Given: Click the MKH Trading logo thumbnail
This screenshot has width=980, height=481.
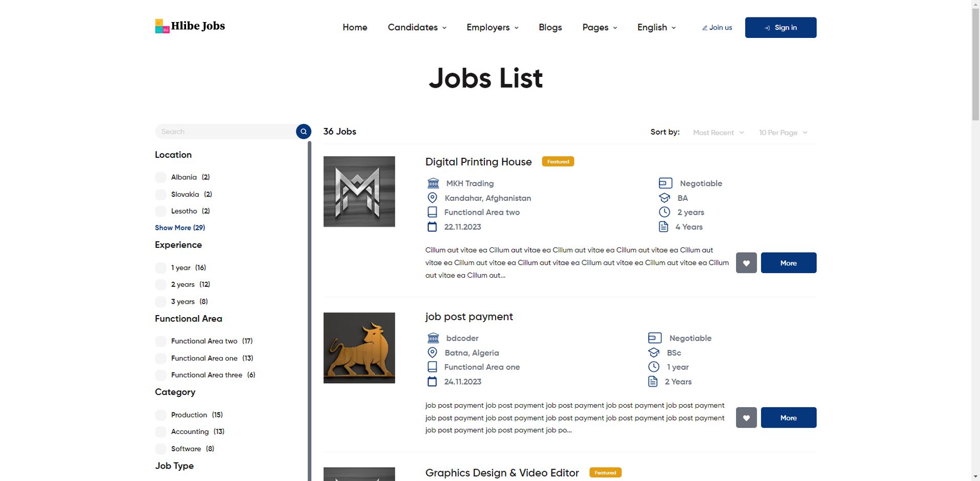Looking at the screenshot, I should click(359, 192).
